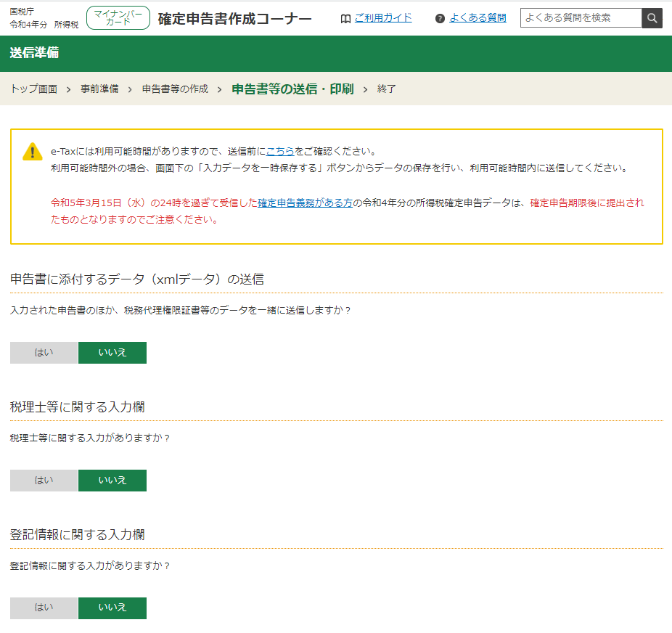672x633 pixels.
Task: Click the yellow warning triangle icon
Action: click(x=32, y=151)
